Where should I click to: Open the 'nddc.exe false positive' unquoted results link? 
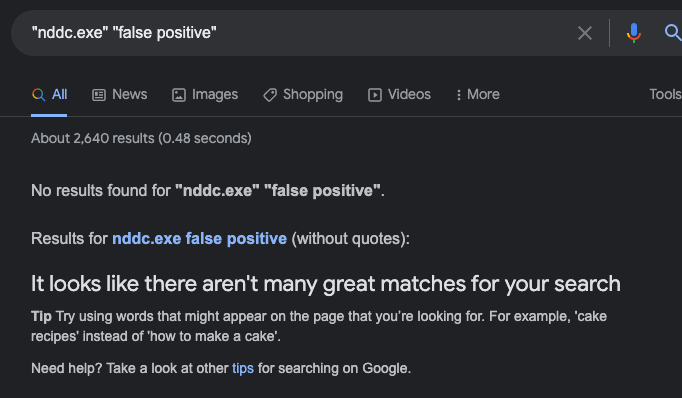tap(200, 238)
